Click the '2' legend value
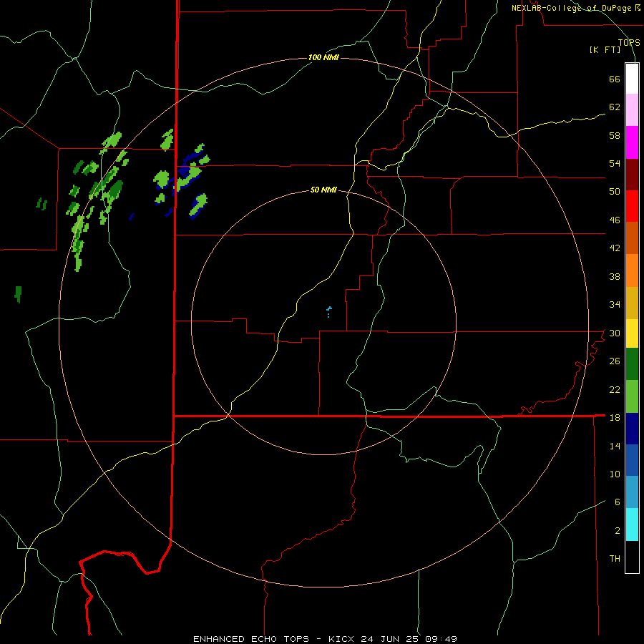Viewport: 644px width, 644px height. coord(618,531)
